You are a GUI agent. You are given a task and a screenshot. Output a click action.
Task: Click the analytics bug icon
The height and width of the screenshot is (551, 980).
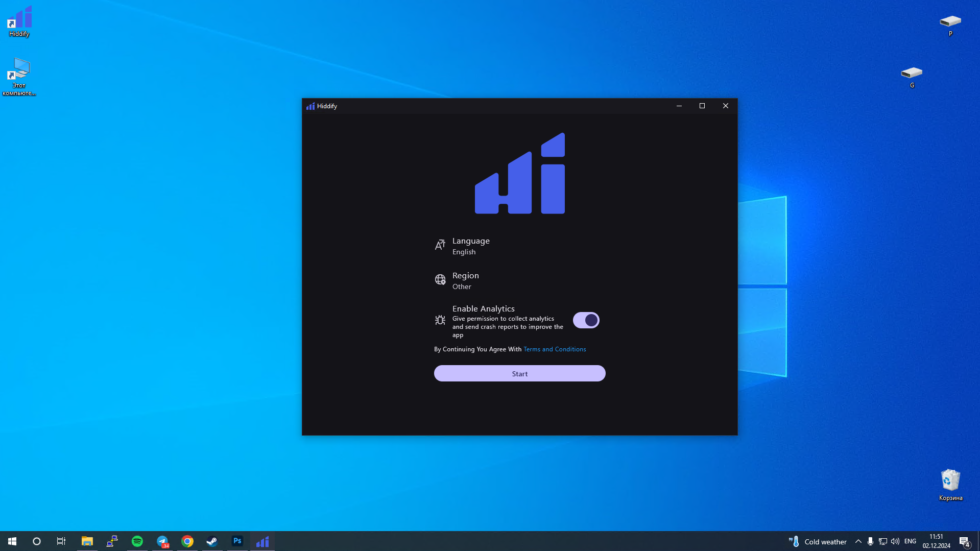coord(440,320)
